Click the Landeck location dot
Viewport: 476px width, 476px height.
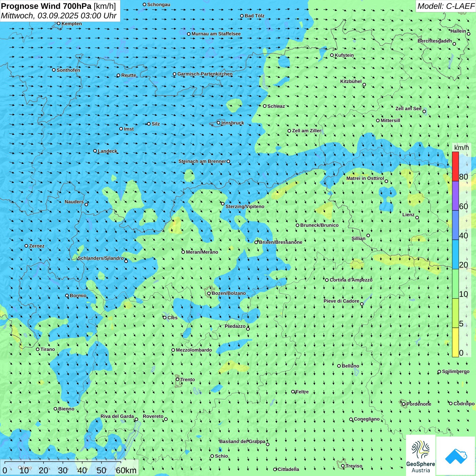pyautogui.click(x=95, y=151)
